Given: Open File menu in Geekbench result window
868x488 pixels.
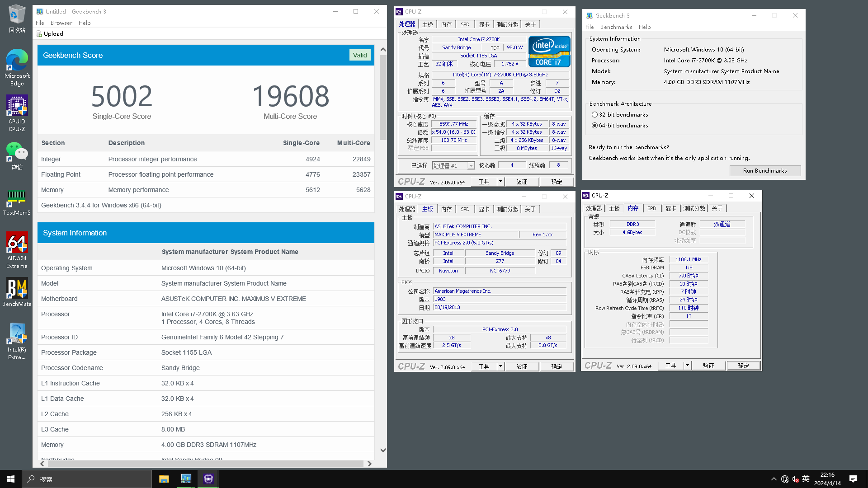Looking at the screenshot, I should coord(40,23).
